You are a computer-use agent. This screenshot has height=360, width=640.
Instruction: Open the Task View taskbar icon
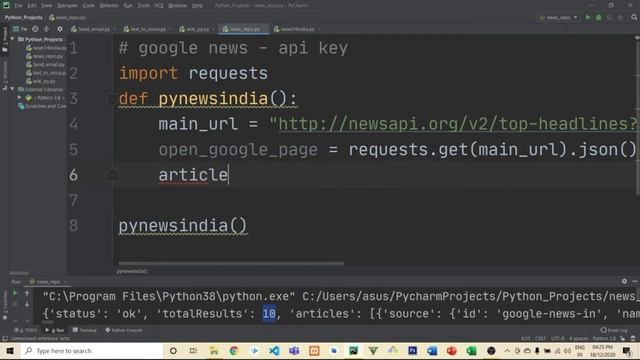click(193, 351)
